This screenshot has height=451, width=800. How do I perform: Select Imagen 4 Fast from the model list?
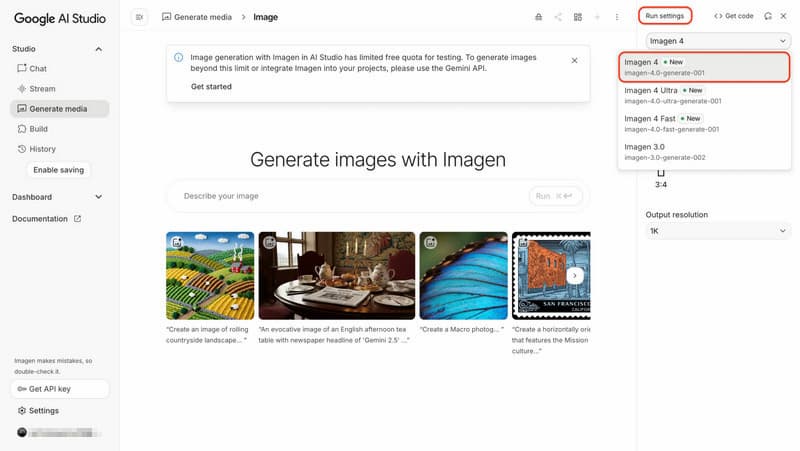tap(704, 123)
